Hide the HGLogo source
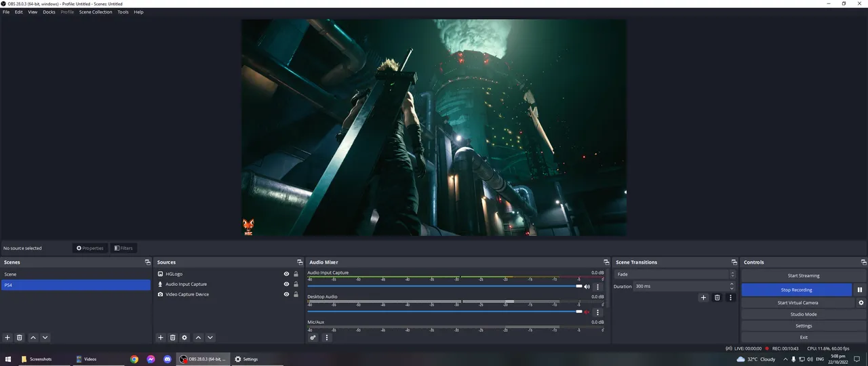The width and height of the screenshot is (868, 366). (x=286, y=274)
